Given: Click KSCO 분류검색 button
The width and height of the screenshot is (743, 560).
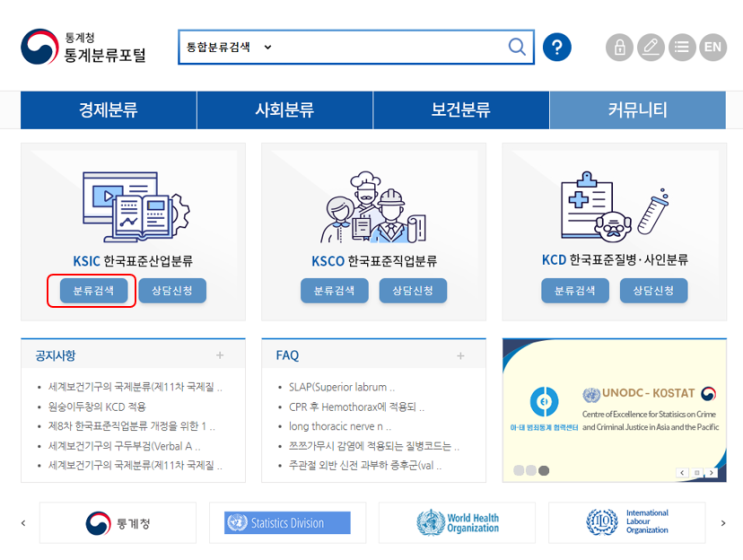Looking at the screenshot, I should coord(334,290).
